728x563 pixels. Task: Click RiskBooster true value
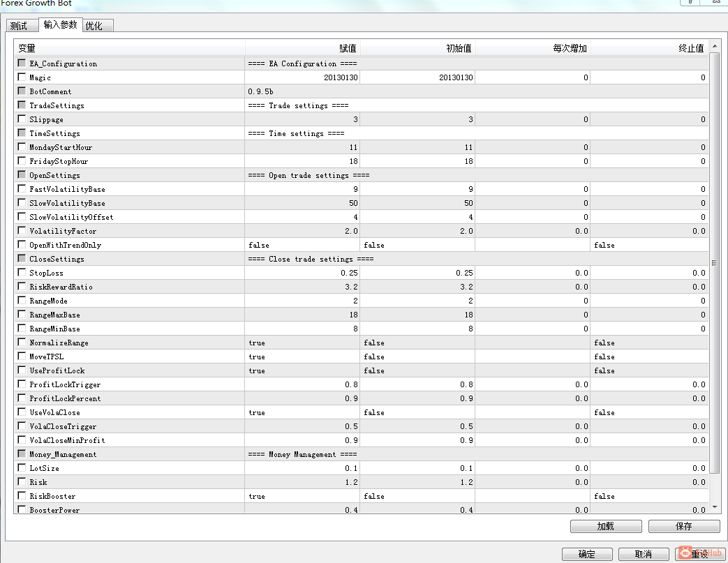[257, 496]
